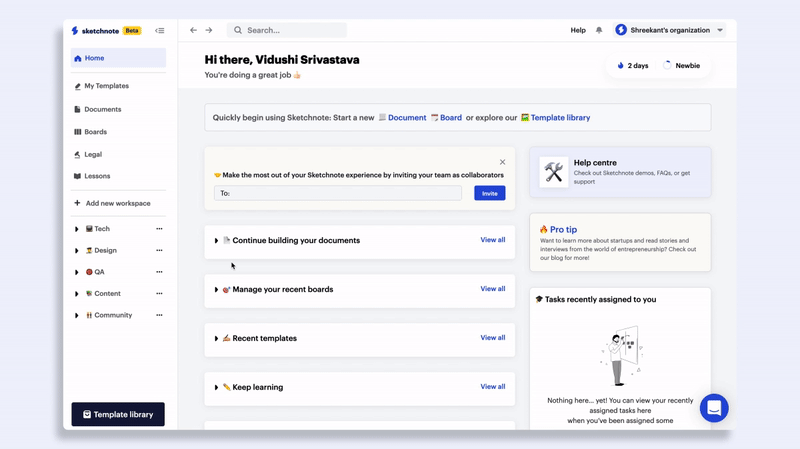Expand Manage your recent boards section

coord(216,289)
